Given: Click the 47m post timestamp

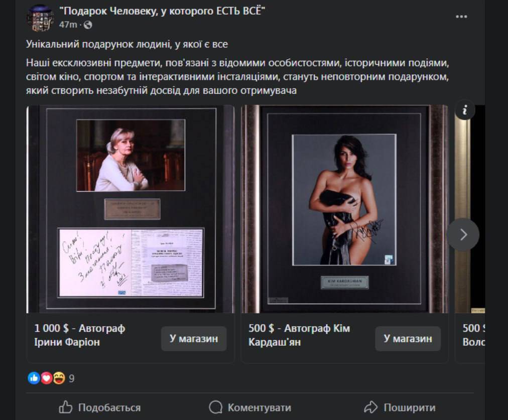Looking at the screenshot, I should [68, 25].
